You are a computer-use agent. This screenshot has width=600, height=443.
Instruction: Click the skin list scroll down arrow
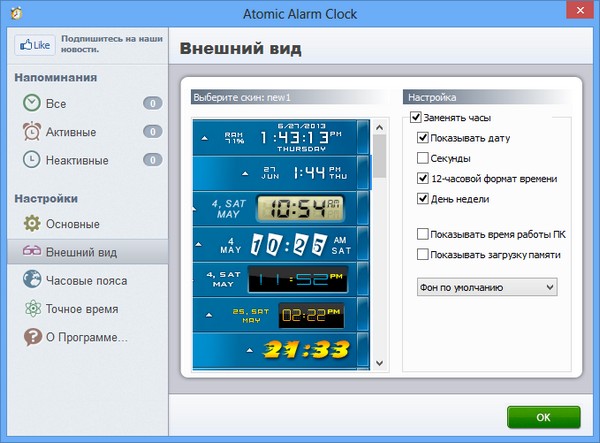click(379, 361)
